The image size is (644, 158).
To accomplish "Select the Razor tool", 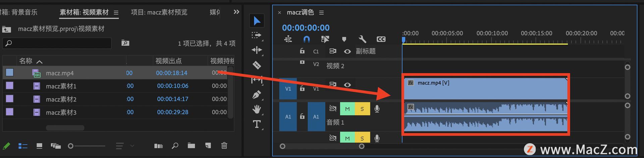I will (x=257, y=65).
